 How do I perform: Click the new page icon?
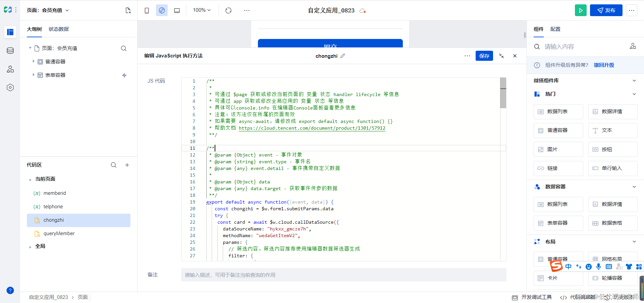[128, 10]
